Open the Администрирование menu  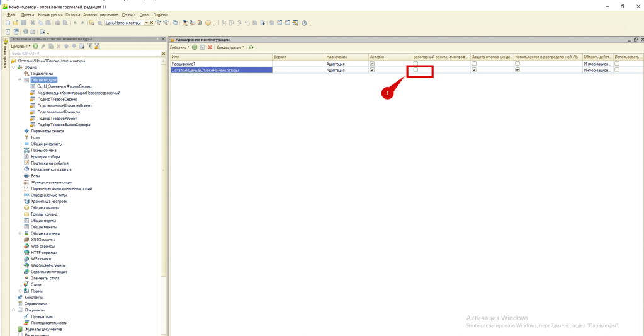[101, 14]
